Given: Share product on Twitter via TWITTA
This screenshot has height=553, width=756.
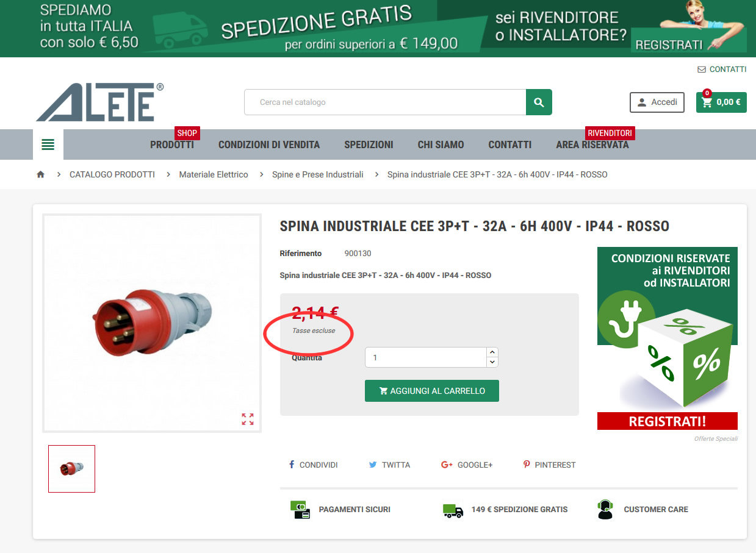Looking at the screenshot, I should click(x=389, y=465).
